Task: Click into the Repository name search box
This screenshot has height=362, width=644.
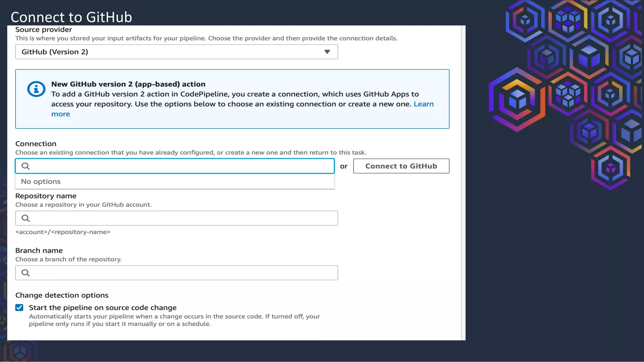Action: point(176,218)
